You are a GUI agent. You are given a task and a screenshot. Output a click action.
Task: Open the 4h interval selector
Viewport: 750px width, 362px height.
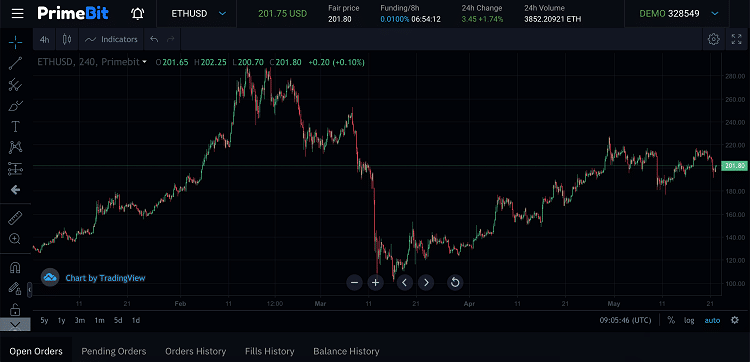44,39
